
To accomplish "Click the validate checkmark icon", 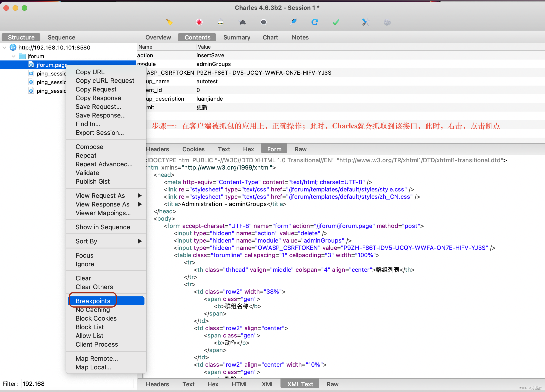I will (336, 22).
